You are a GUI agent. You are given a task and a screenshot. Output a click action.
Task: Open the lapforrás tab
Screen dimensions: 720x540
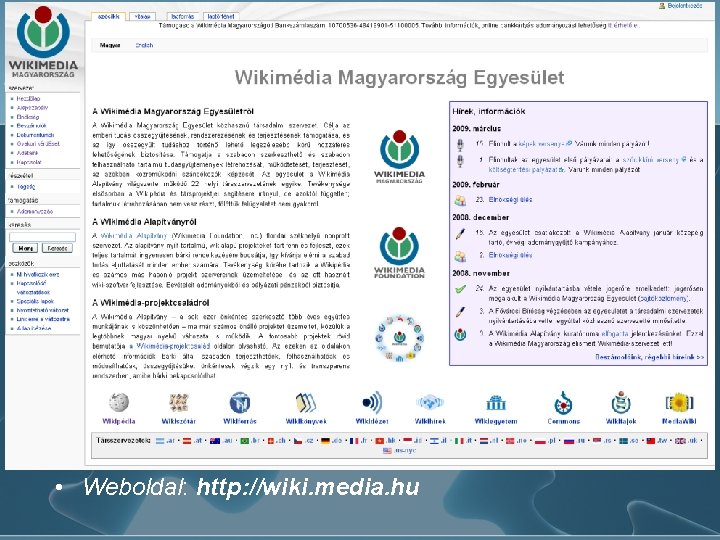point(183,17)
